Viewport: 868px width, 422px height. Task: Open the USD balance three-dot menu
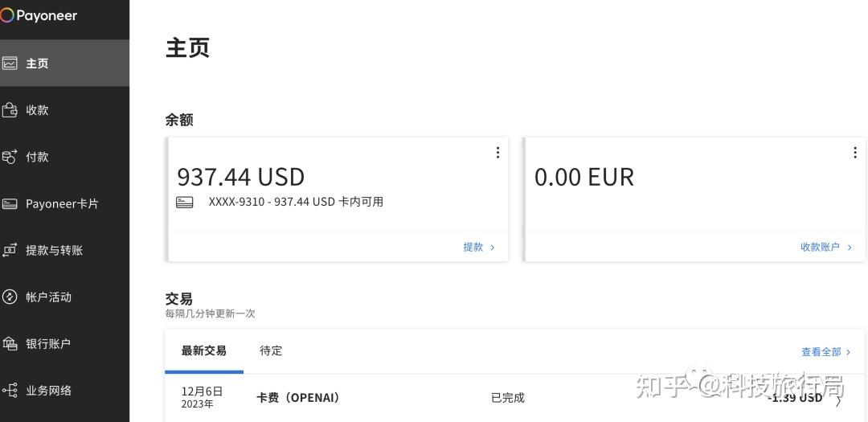tap(497, 153)
